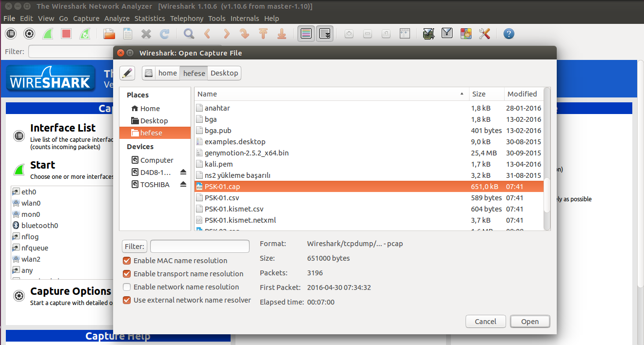This screenshot has height=345, width=644.
Task: Zoom in the packet text
Action: point(349,34)
